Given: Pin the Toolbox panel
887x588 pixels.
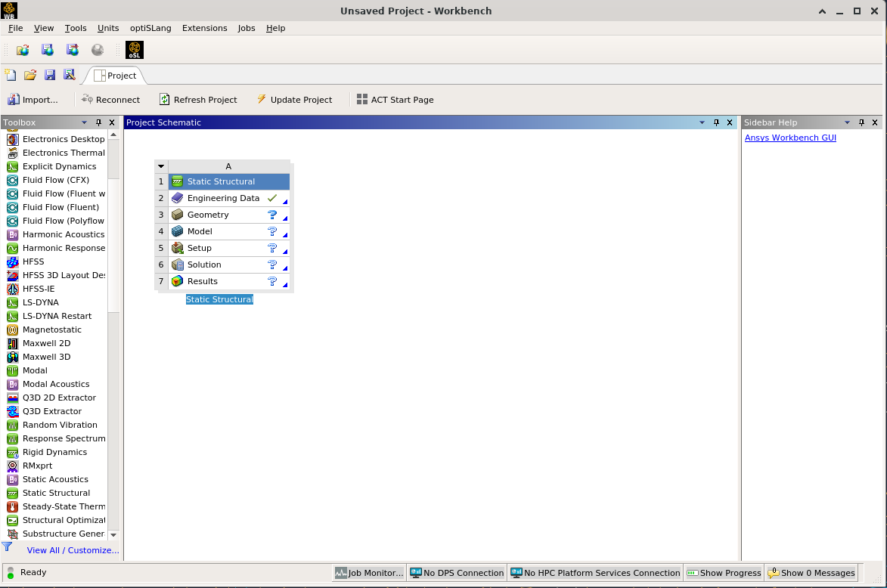Looking at the screenshot, I should click(x=98, y=122).
